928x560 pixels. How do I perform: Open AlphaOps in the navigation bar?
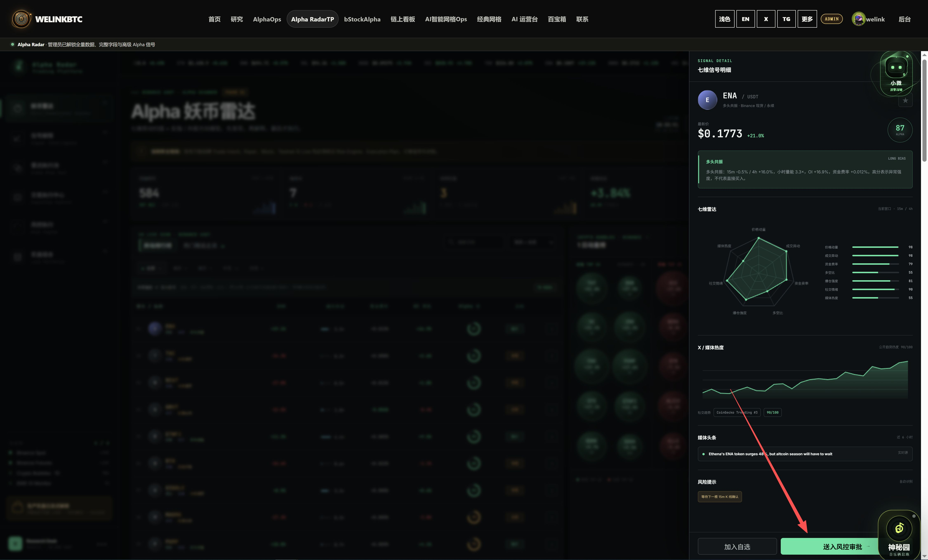pos(267,19)
